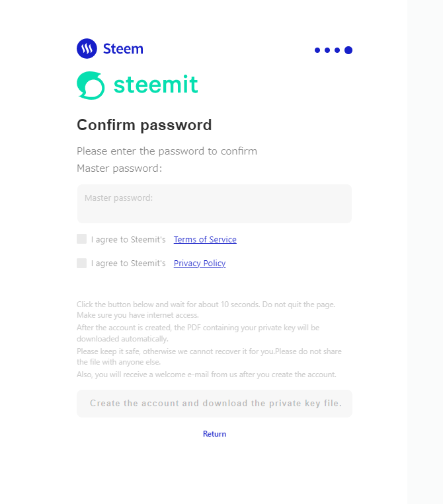
Task: Click the Steem wordmark text
Action: pos(123,49)
